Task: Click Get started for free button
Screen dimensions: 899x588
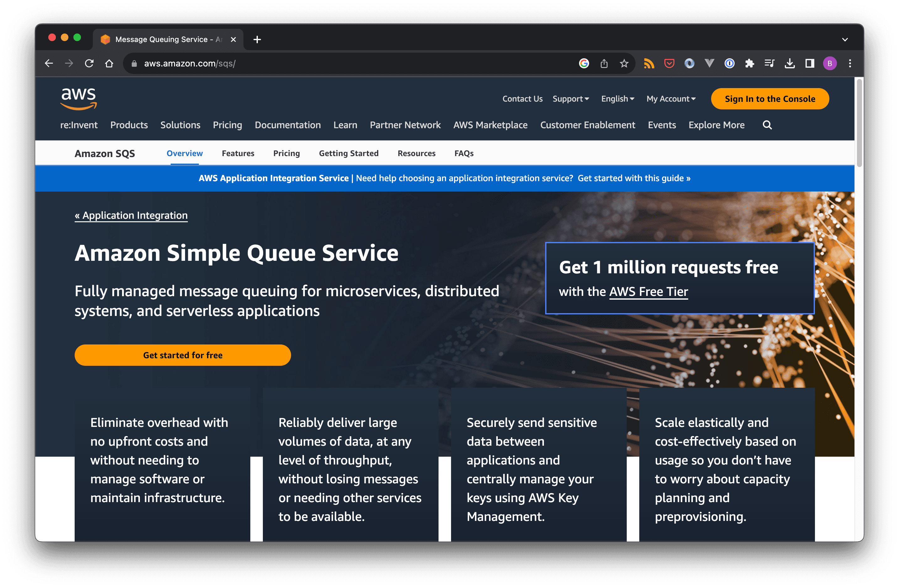Action: click(x=183, y=355)
